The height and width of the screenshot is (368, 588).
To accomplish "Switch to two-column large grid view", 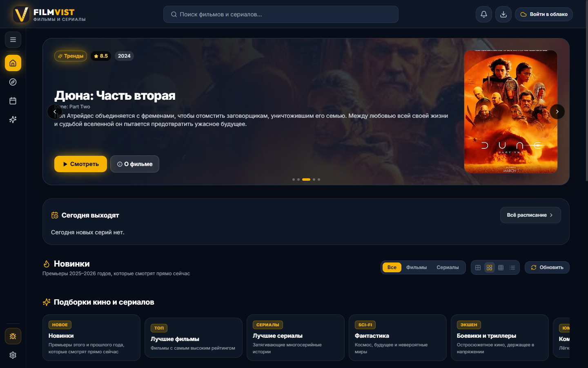I will pyautogui.click(x=478, y=267).
